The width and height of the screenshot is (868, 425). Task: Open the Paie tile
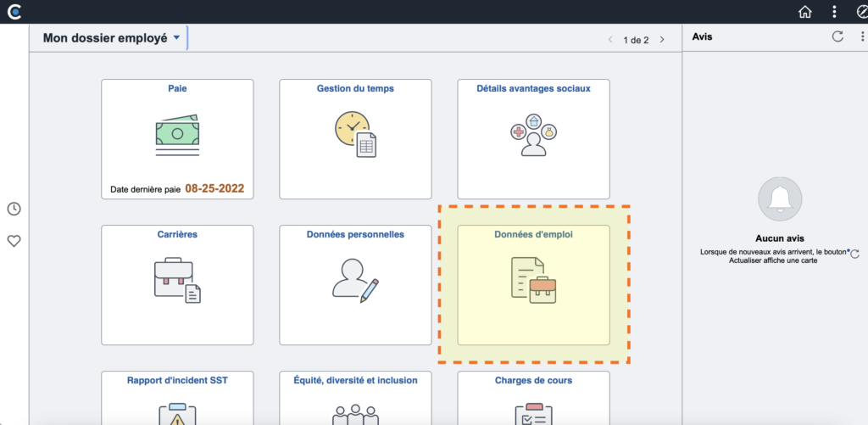pyautogui.click(x=177, y=139)
